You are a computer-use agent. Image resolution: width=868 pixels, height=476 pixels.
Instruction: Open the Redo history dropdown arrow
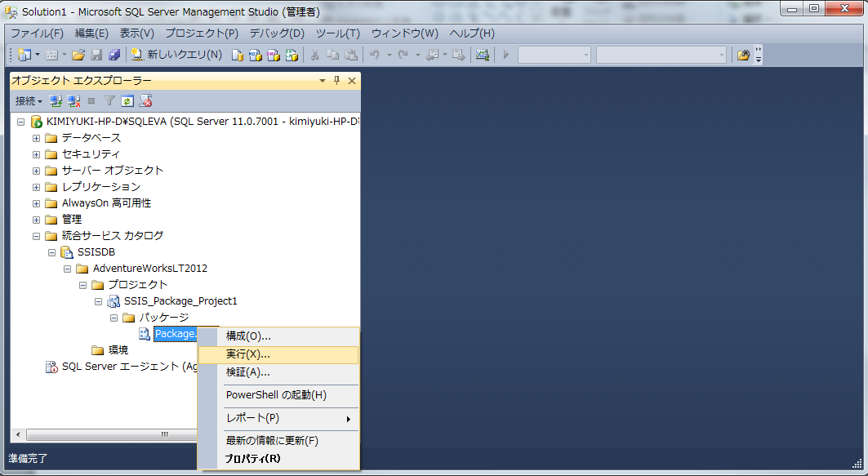417,55
